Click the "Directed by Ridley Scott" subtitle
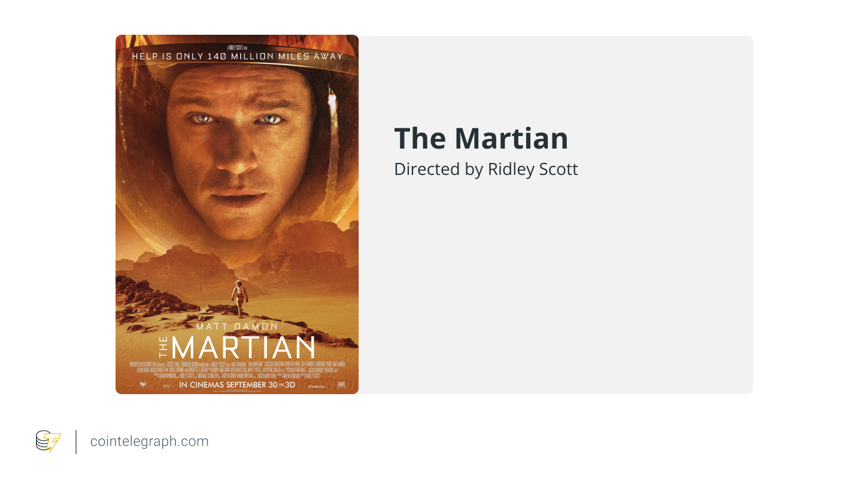868x490 pixels. click(x=485, y=170)
